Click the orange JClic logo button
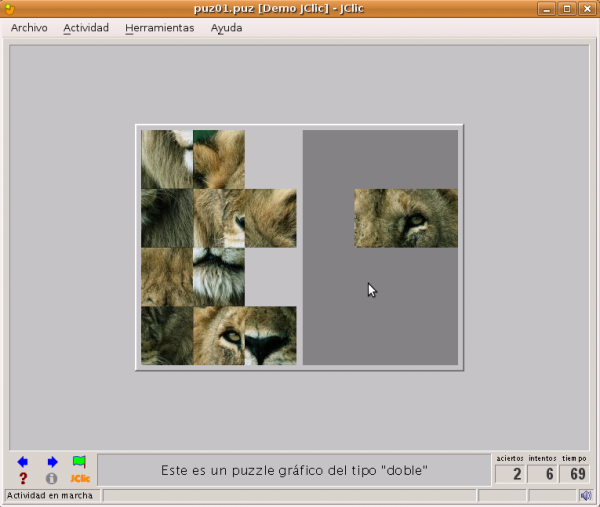Viewport: 600px width, 507px height. coord(80,478)
